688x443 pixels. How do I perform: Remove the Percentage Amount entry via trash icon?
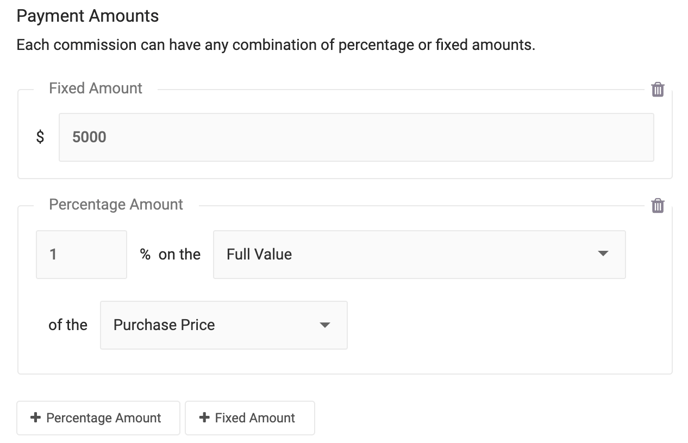coord(657,205)
